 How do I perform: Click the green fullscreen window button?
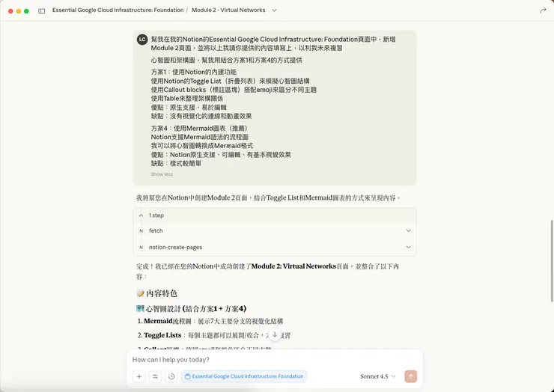[26, 11]
